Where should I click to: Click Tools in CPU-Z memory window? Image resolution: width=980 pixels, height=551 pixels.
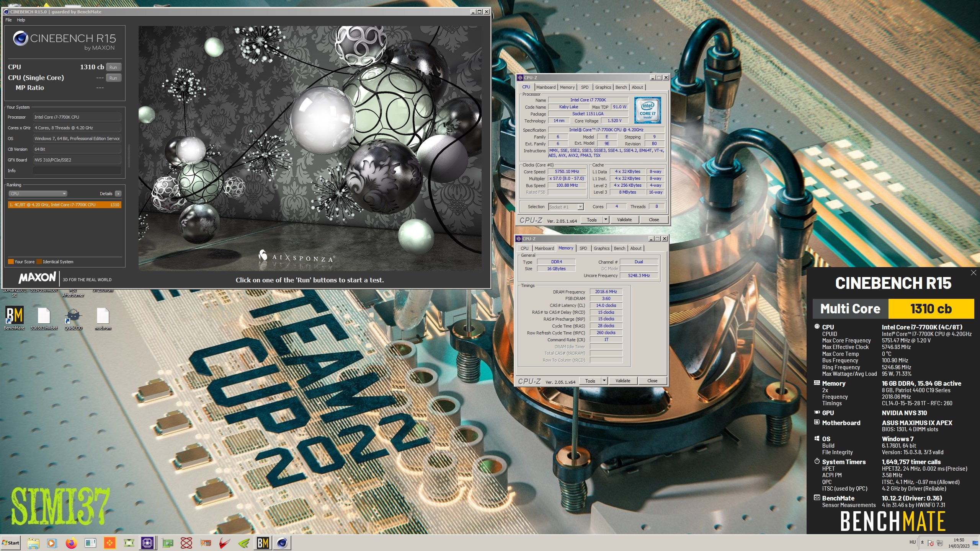[590, 381]
